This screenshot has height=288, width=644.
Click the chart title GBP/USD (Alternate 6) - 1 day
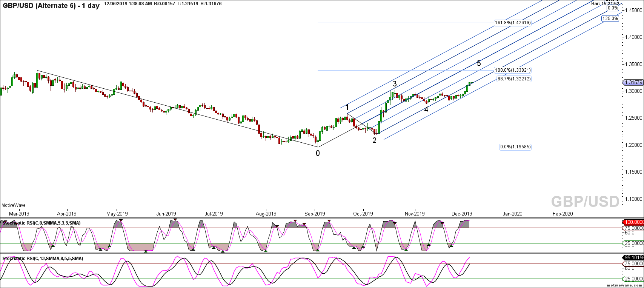pos(51,6)
